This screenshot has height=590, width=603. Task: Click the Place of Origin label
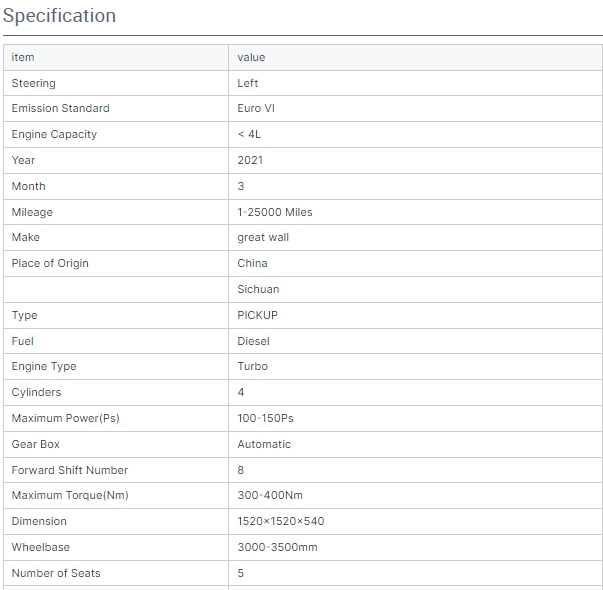click(x=50, y=263)
